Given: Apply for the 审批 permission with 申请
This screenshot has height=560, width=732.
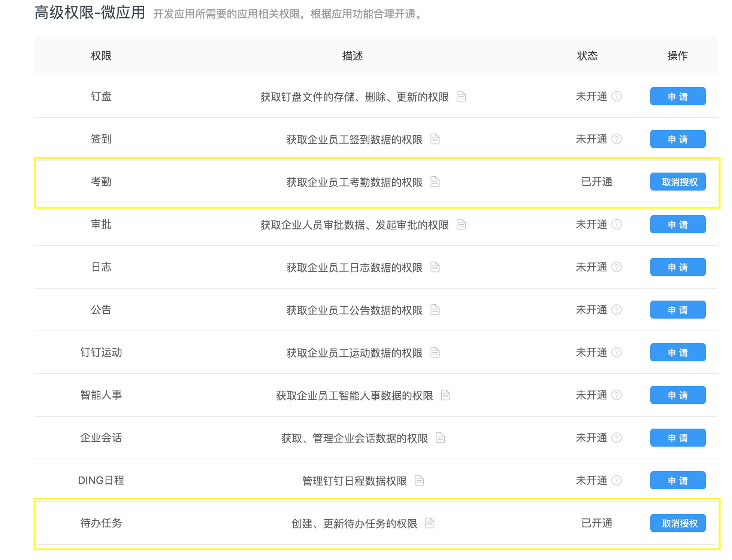Looking at the screenshot, I should pyautogui.click(x=678, y=225).
